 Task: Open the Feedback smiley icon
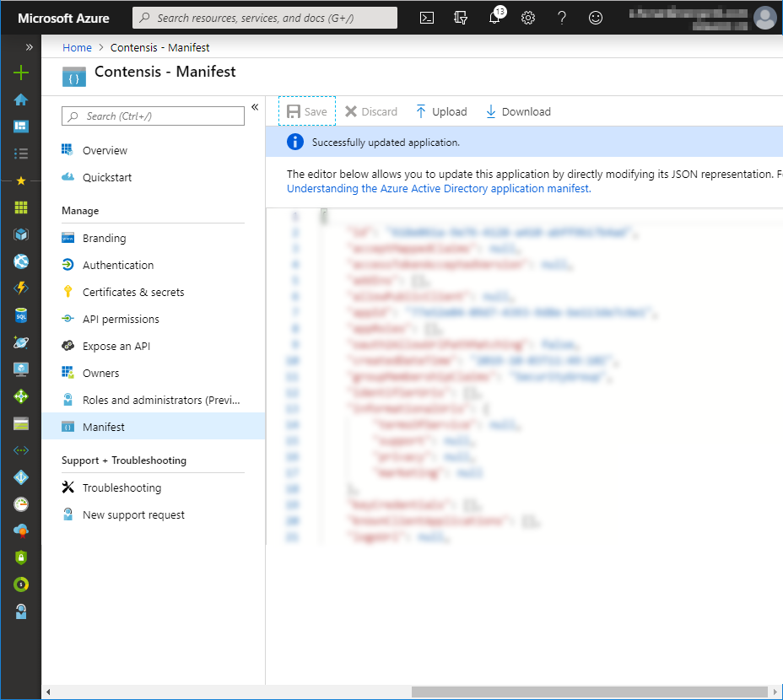[595, 18]
